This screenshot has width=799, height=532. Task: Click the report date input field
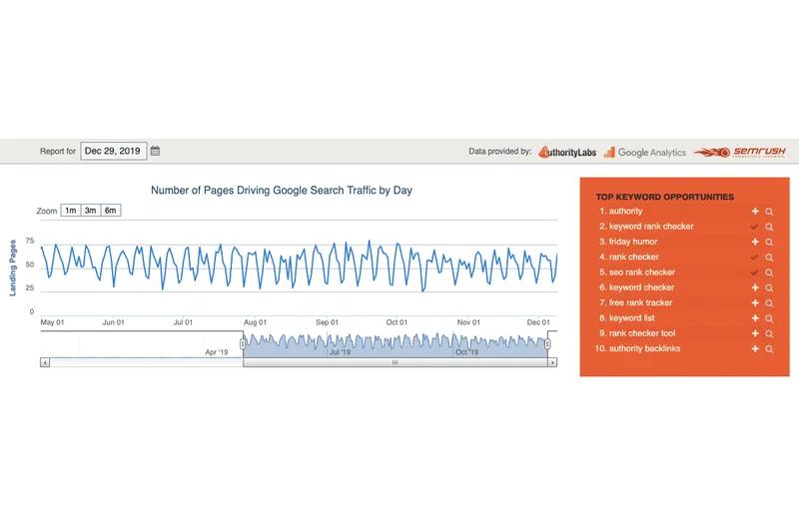[113, 152]
